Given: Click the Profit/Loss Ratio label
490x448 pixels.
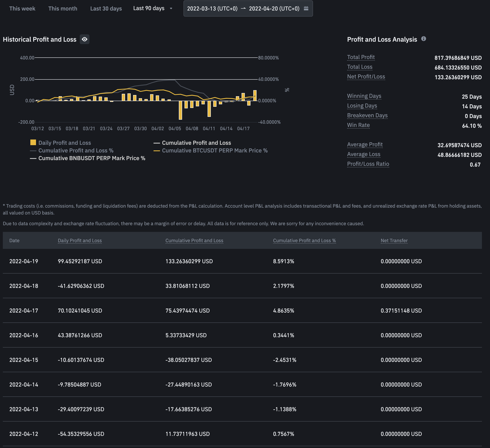Looking at the screenshot, I should (x=368, y=164).
